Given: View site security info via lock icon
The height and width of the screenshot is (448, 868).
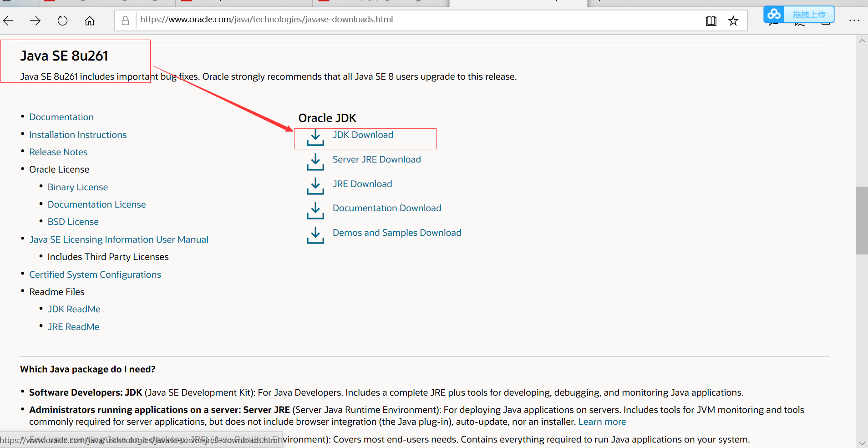Looking at the screenshot, I should click(x=125, y=20).
